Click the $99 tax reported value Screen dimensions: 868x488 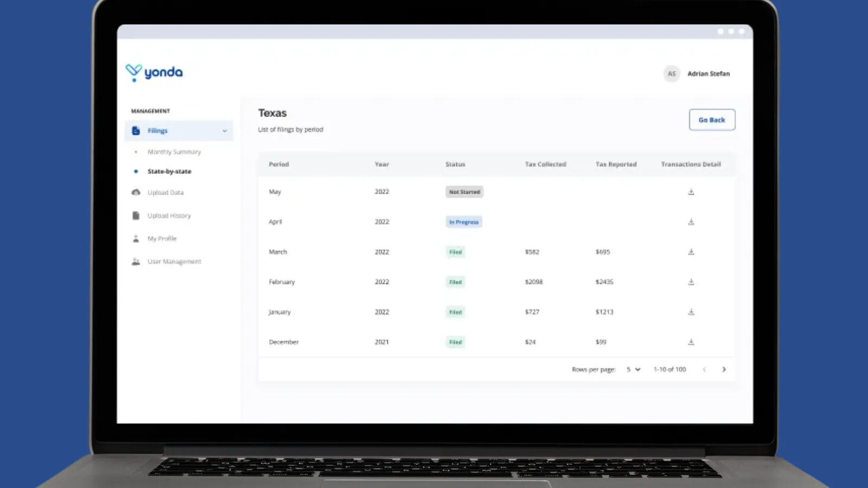pyautogui.click(x=601, y=342)
